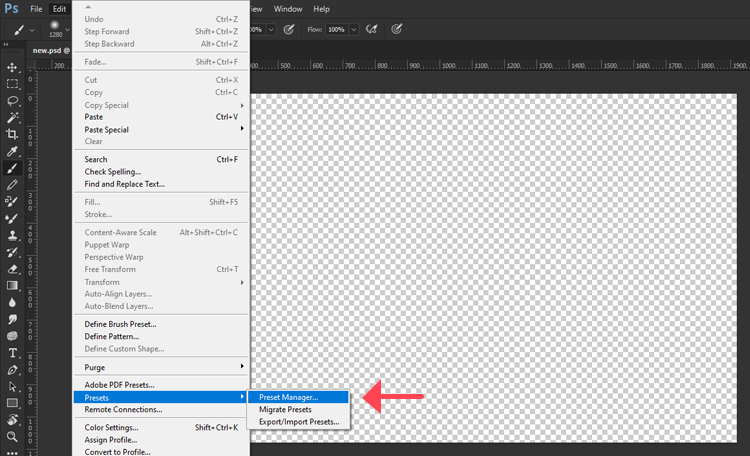Open the brush preset picker dropdown
The width and height of the screenshot is (750, 456).
click(55, 30)
